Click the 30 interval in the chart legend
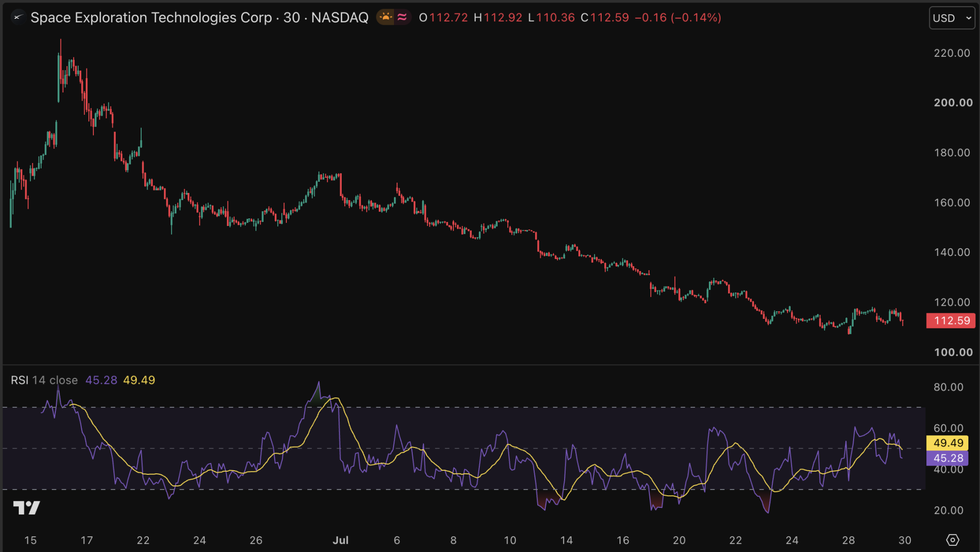 coord(291,18)
